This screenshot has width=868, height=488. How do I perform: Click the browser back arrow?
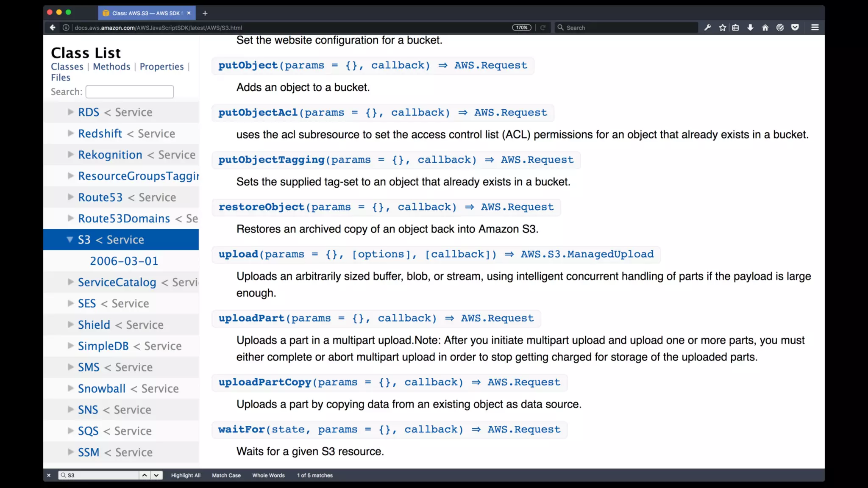tap(53, 28)
